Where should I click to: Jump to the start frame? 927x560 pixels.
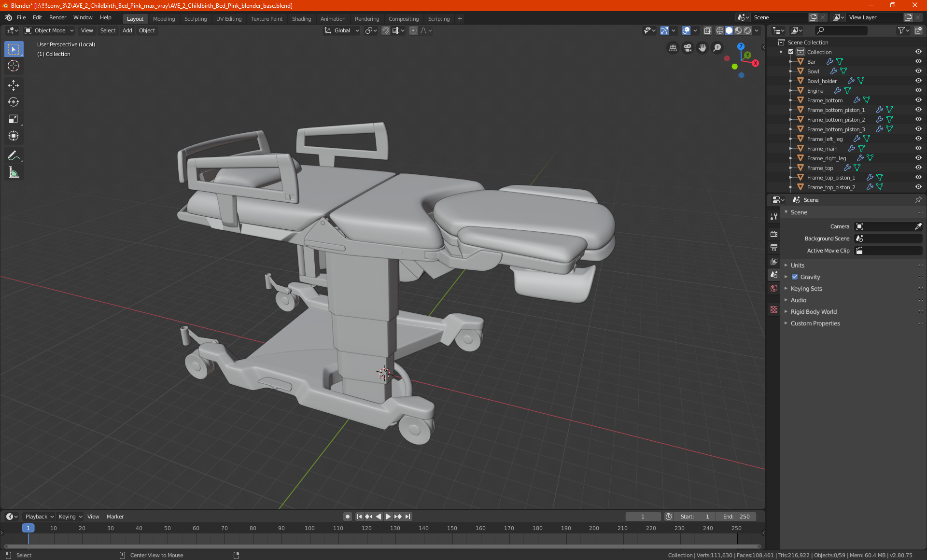[359, 517]
